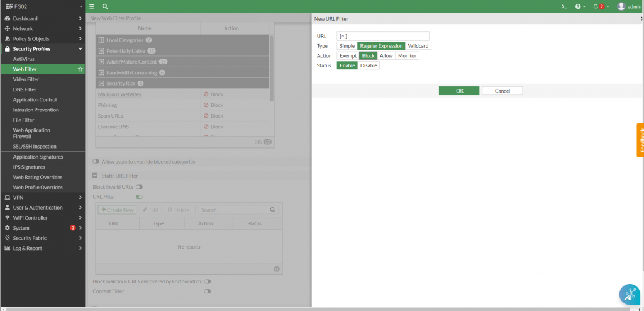The height and width of the screenshot is (311, 644).
Task: Click the URL input field
Action: [382, 37]
